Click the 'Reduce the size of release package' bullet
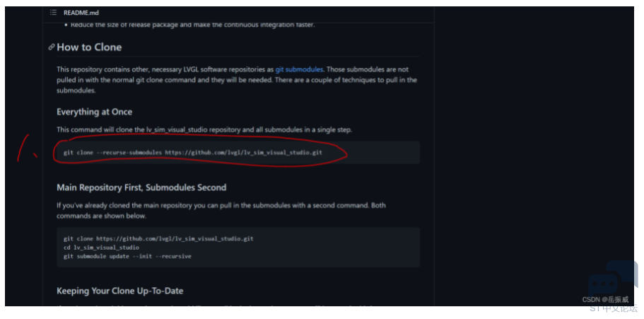Viewport: 644px width, 319px height. tap(192, 25)
